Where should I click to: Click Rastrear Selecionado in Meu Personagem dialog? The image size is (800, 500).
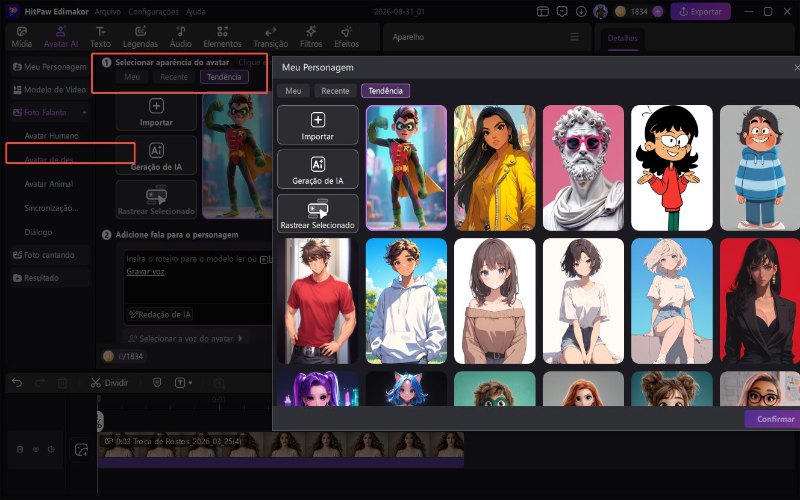317,214
